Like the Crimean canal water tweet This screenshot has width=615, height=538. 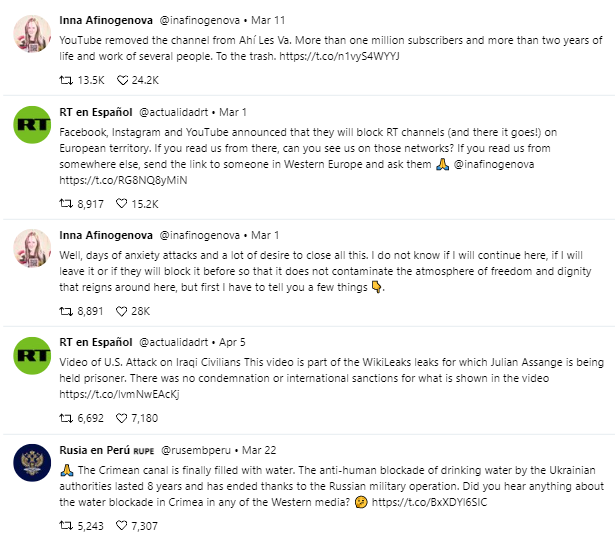pos(122,525)
